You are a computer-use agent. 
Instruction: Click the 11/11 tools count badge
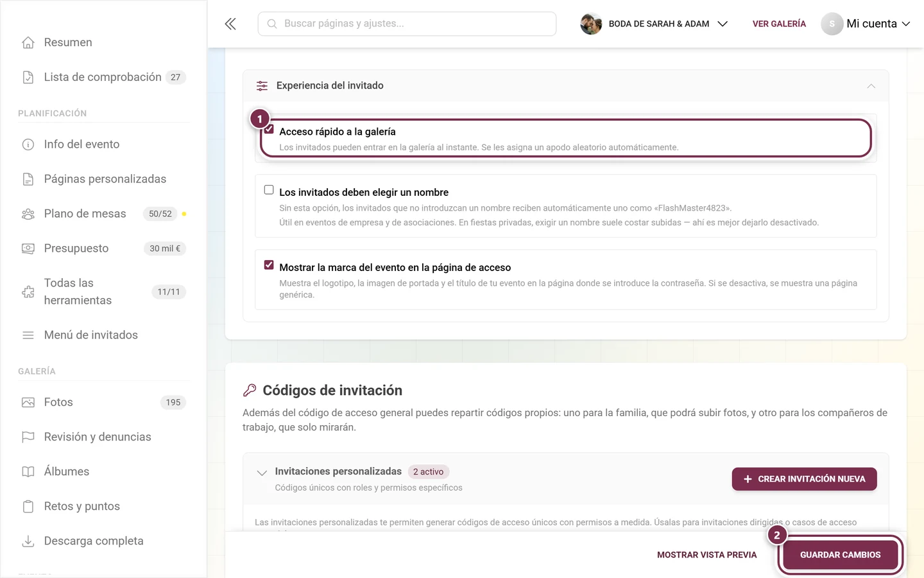pos(169,292)
